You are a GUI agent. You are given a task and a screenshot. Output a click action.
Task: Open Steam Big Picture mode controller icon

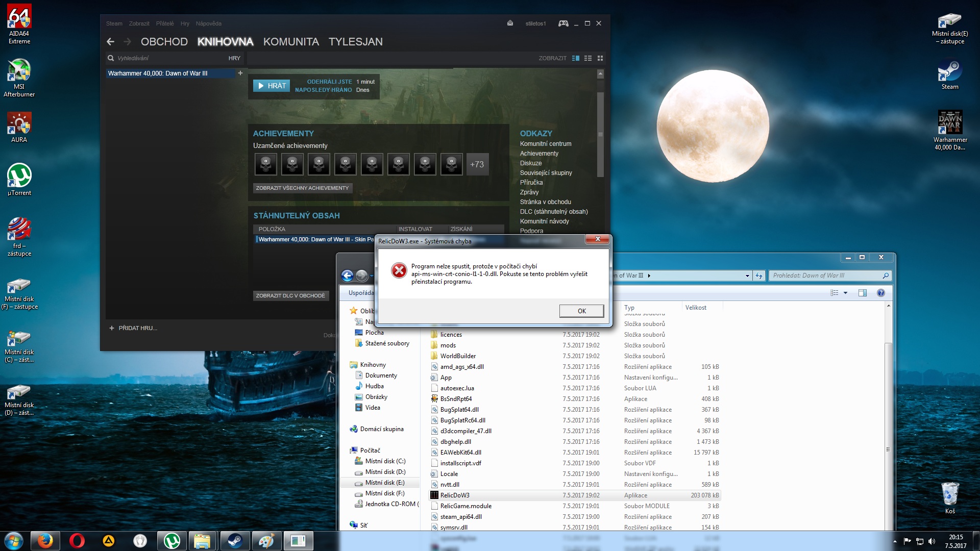563,23
